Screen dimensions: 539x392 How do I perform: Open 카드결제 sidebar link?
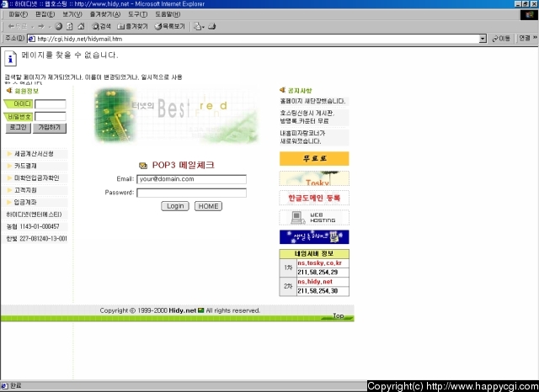tap(25, 166)
